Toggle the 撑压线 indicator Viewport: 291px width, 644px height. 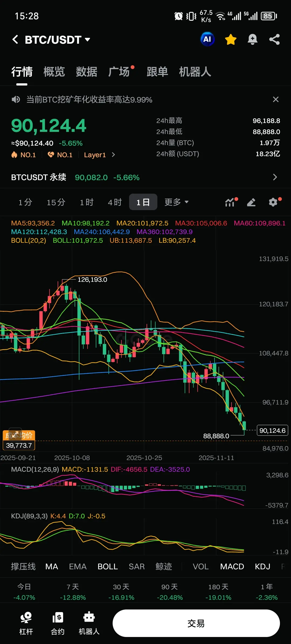pos(23,567)
